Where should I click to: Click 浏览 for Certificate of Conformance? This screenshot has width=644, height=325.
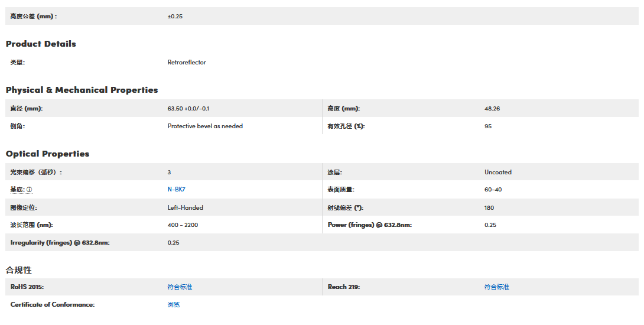[173, 305]
